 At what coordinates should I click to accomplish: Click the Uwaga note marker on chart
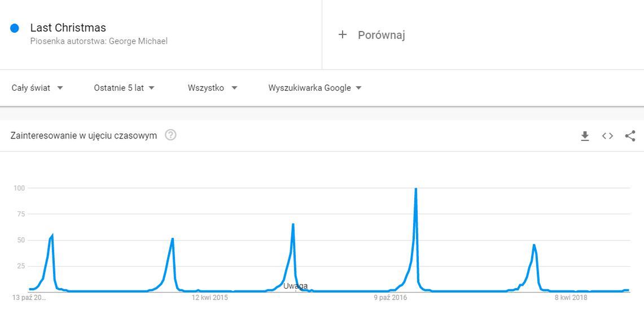coord(295,286)
